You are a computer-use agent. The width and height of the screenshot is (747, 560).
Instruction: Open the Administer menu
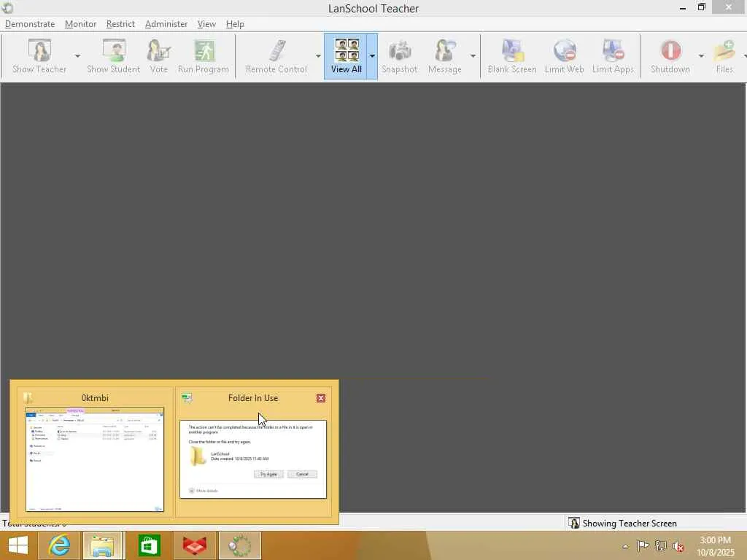pyautogui.click(x=166, y=24)
